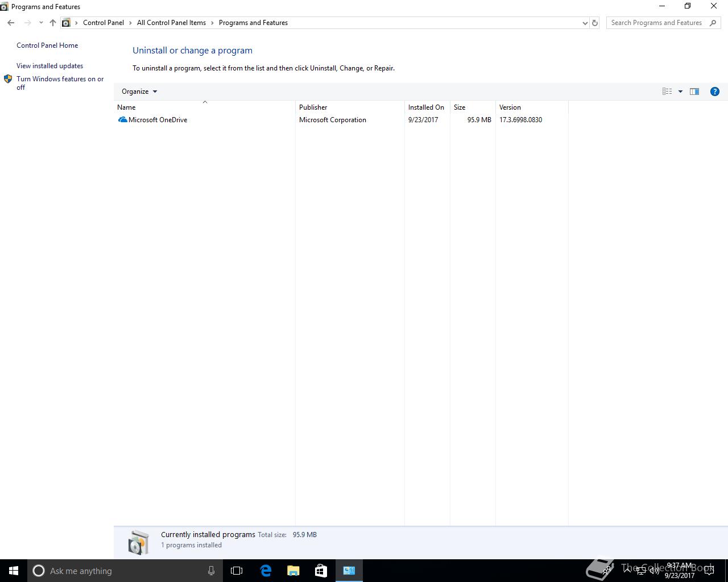Open File Explorer from taskbar

pos(293,571)
